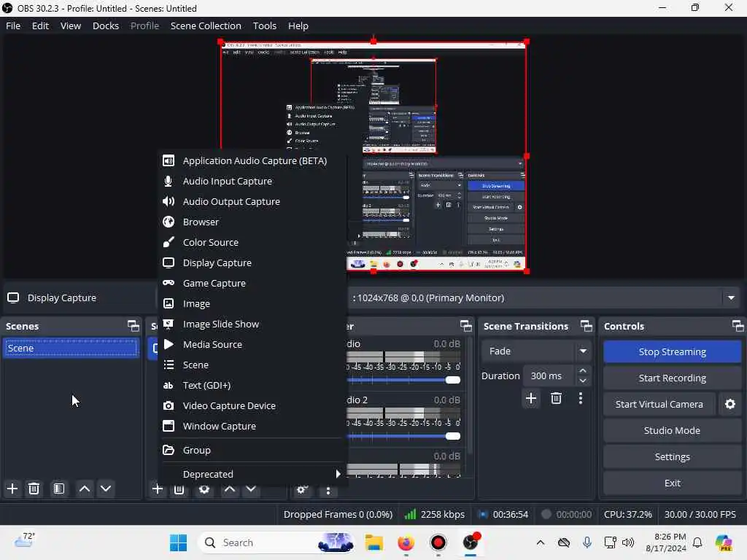Screen dimensions: 747x560
Task: Pop out the Scenes dock
Action: tap(133, 326)
